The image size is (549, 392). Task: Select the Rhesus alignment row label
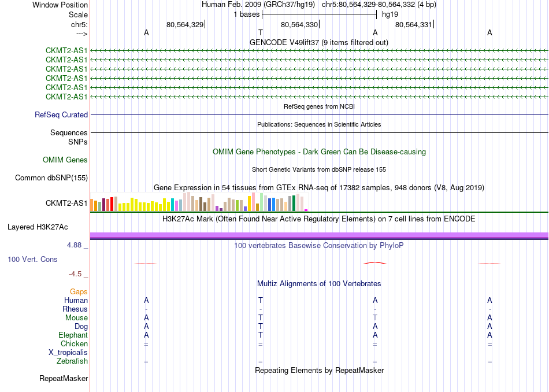point(75,309)
